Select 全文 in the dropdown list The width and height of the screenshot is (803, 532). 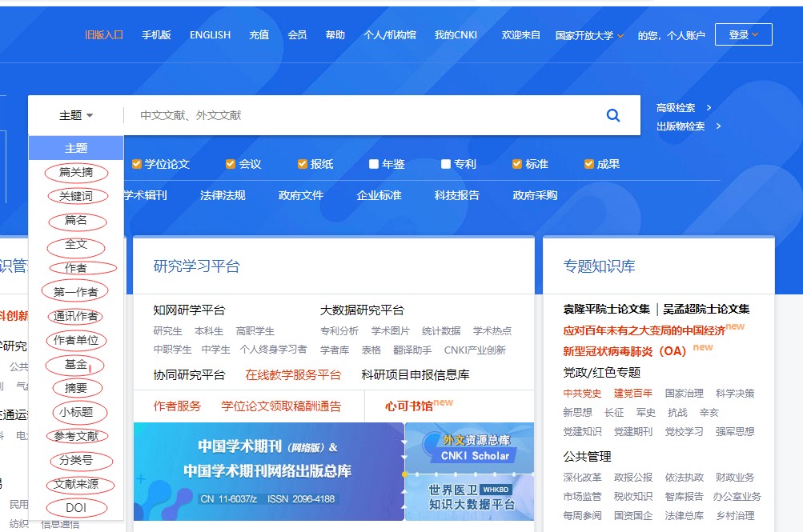[x=76, y=245]
